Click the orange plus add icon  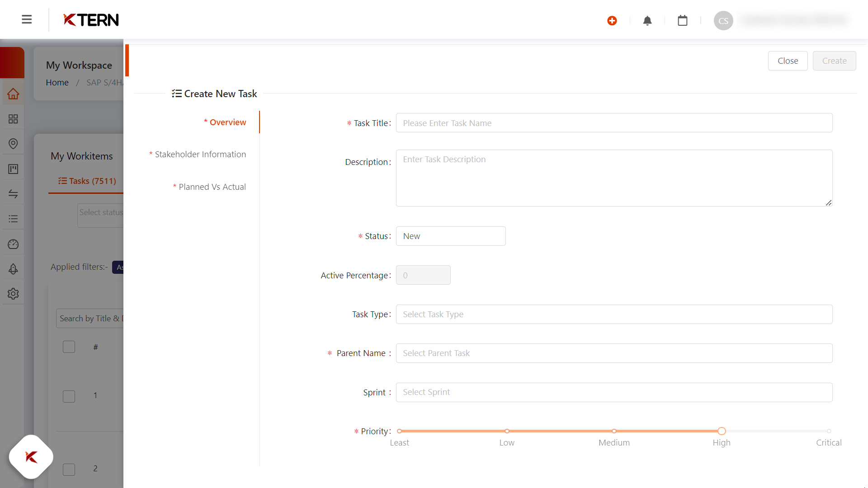[612, 21]
